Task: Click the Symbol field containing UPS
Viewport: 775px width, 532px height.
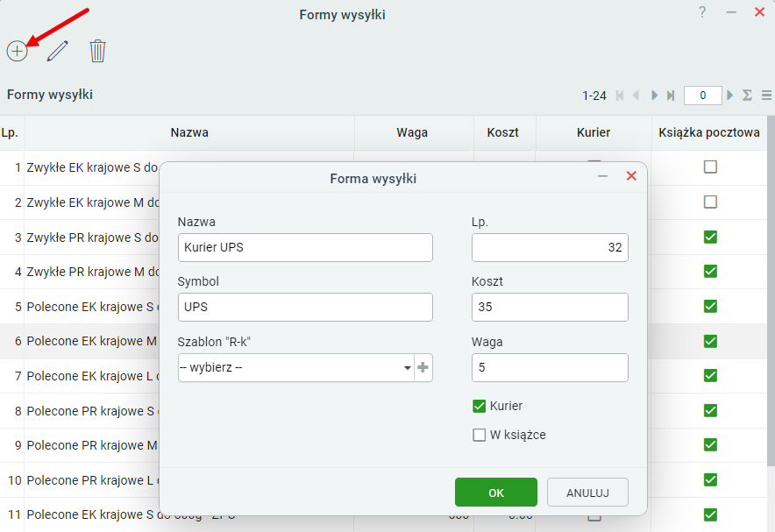Action: pos(305,308)
